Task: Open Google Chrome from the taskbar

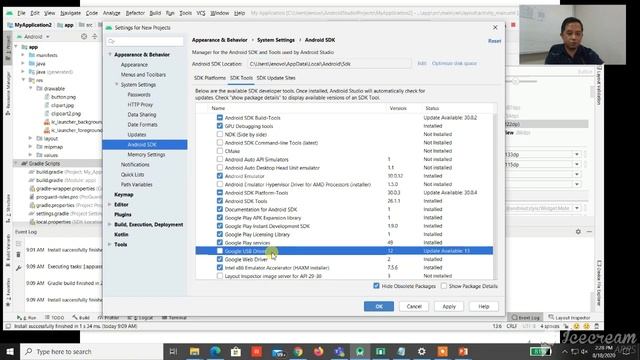Action: click(x=298, y=351)
